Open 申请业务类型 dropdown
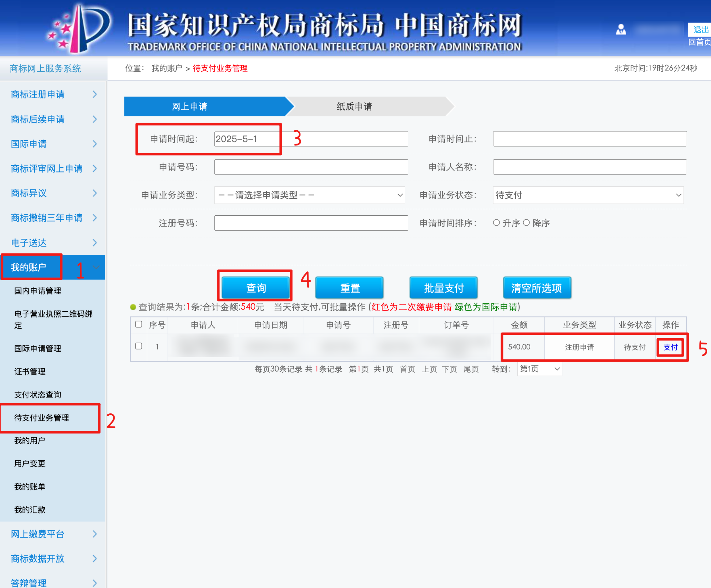711x588 pixels. [x=309, y=195]
